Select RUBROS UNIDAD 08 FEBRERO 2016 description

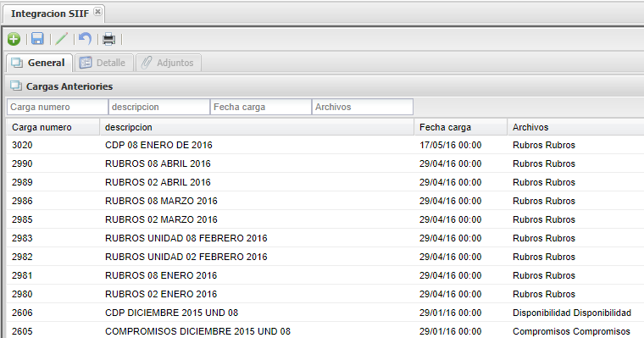click(x=186, y=238)
